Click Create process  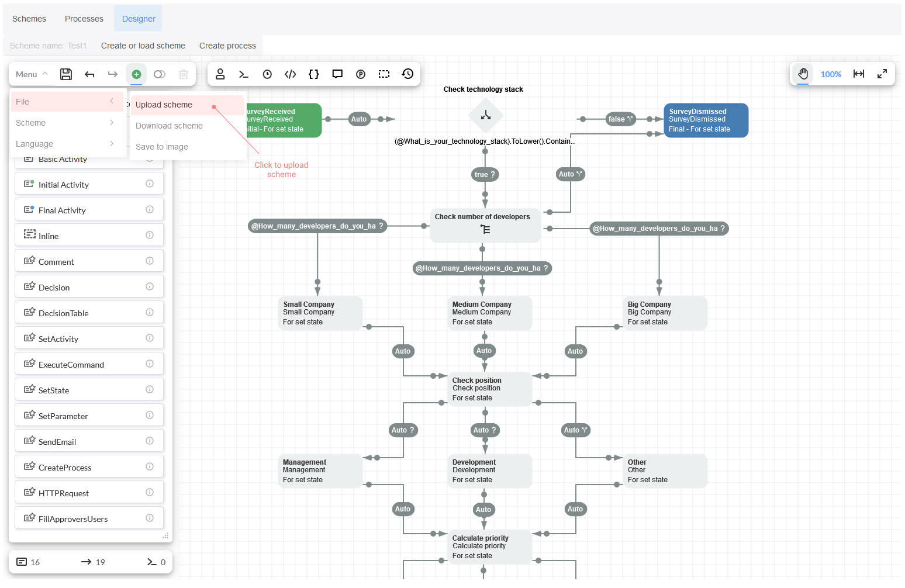pyautogui.click(x=227, y=46)
